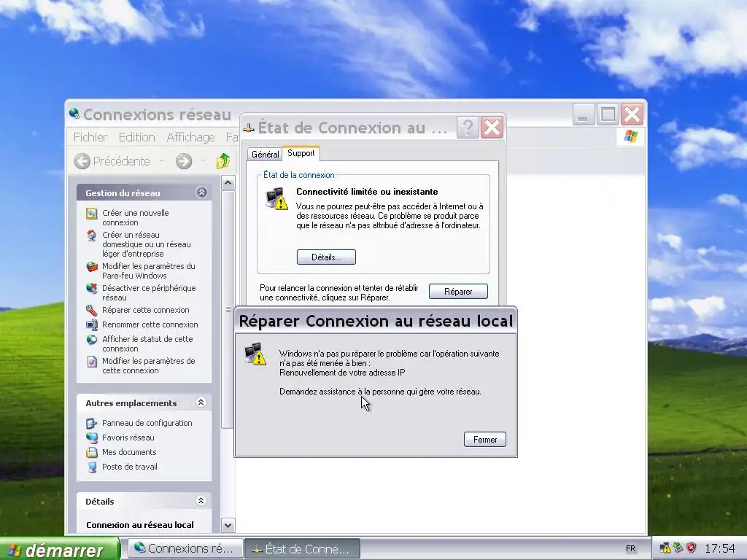Click Réparer cette connexion link
Screen dimensions: 747x560
pyautogui.click(x=146, y=310)
